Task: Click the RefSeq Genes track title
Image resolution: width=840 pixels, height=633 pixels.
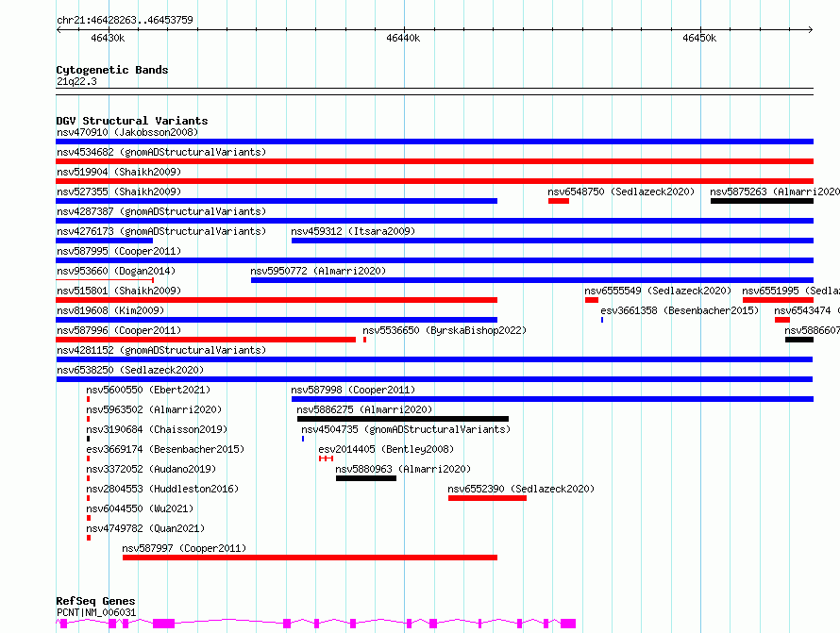Action: [95, 602]
